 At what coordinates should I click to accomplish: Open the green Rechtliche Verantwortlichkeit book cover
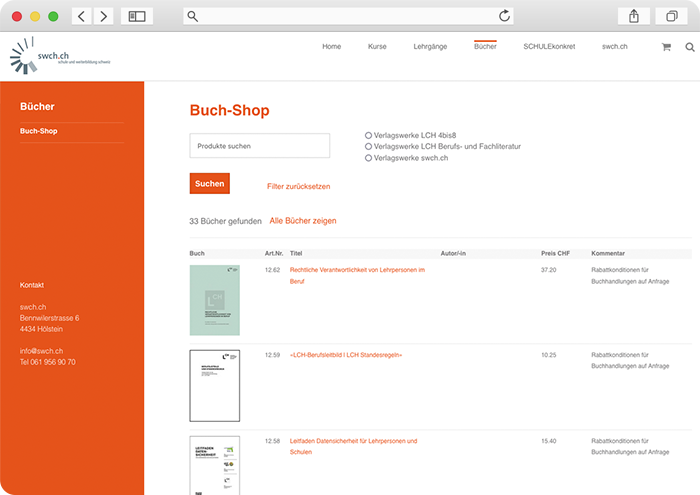coord(215,300)
